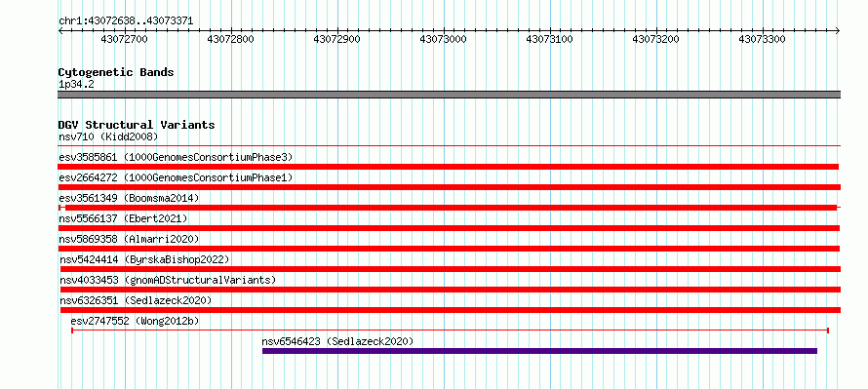Screen dimensions: 868x389
Task: Select the red bar under nsv5566137
Action: click(449, 228)
